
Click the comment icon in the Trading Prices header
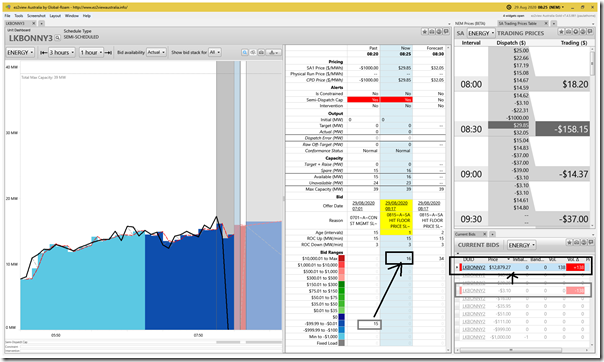click(590, 32)
